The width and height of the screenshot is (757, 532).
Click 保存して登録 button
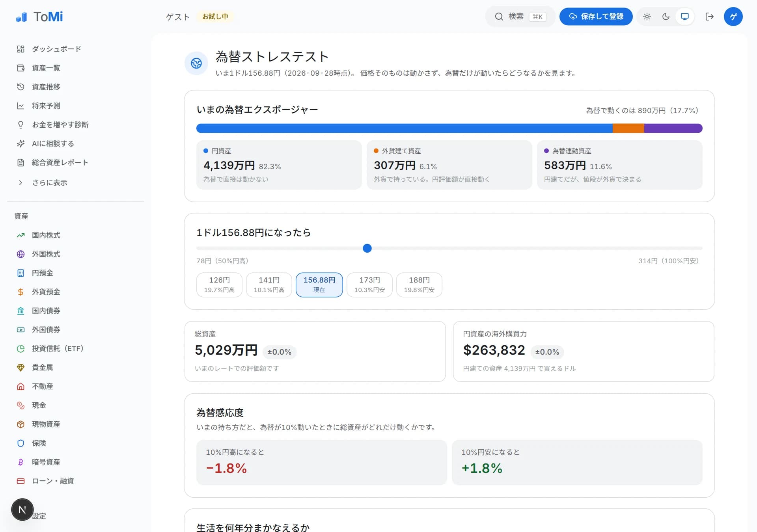(x=596, y=17)
